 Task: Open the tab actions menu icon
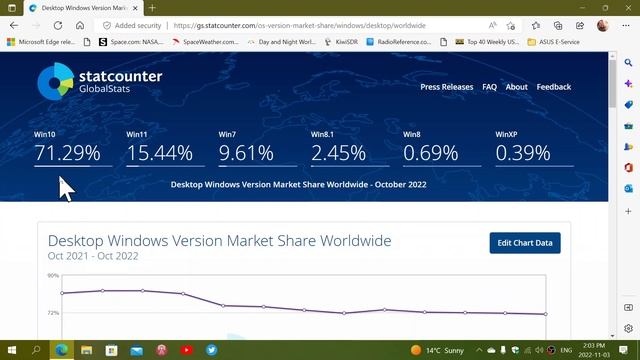tap(12, 8)
